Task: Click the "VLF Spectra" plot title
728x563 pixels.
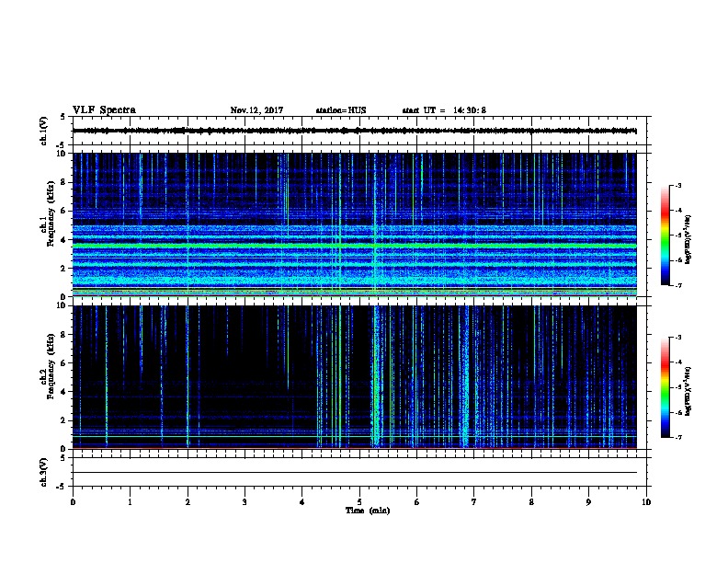Action: point(104,110)
